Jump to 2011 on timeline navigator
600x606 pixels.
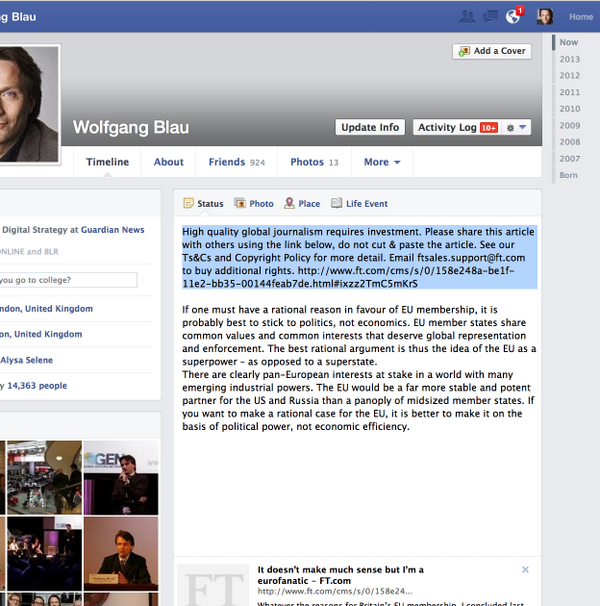569,92
